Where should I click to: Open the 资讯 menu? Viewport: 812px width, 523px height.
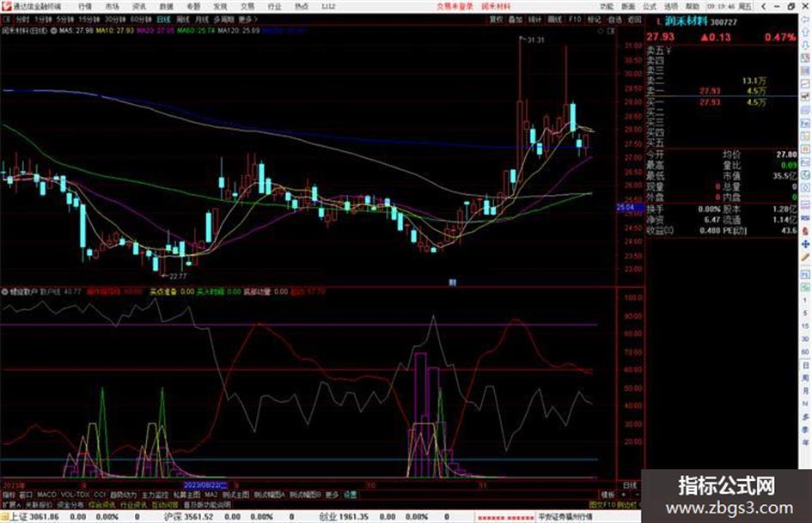click(139, 6)
